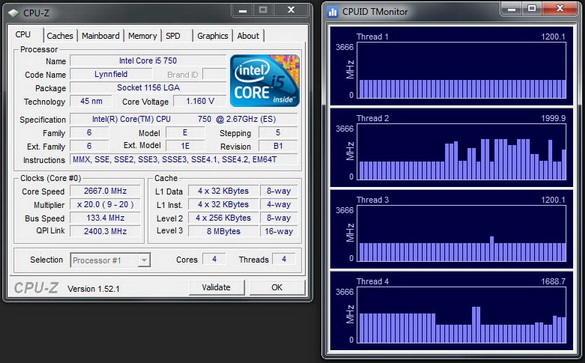Click the Thread 4 reading '1688.7'
This screenshot has height=363, width=585.
(553, 281)
